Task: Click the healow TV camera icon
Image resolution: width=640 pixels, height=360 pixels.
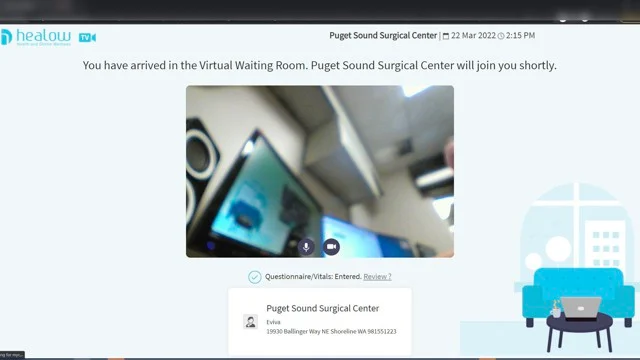Action: point(87,38)
